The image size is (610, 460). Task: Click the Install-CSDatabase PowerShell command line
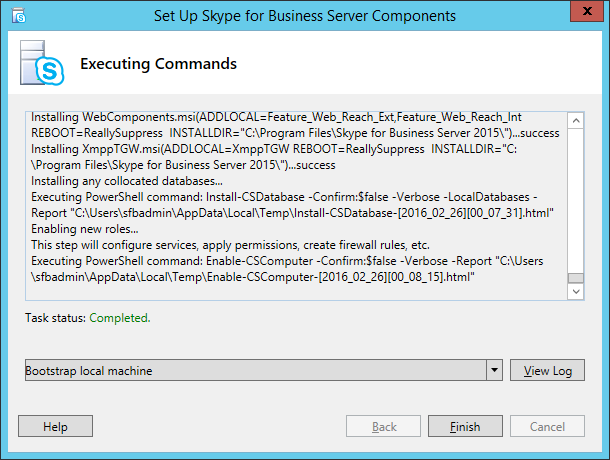click(292, 205)
